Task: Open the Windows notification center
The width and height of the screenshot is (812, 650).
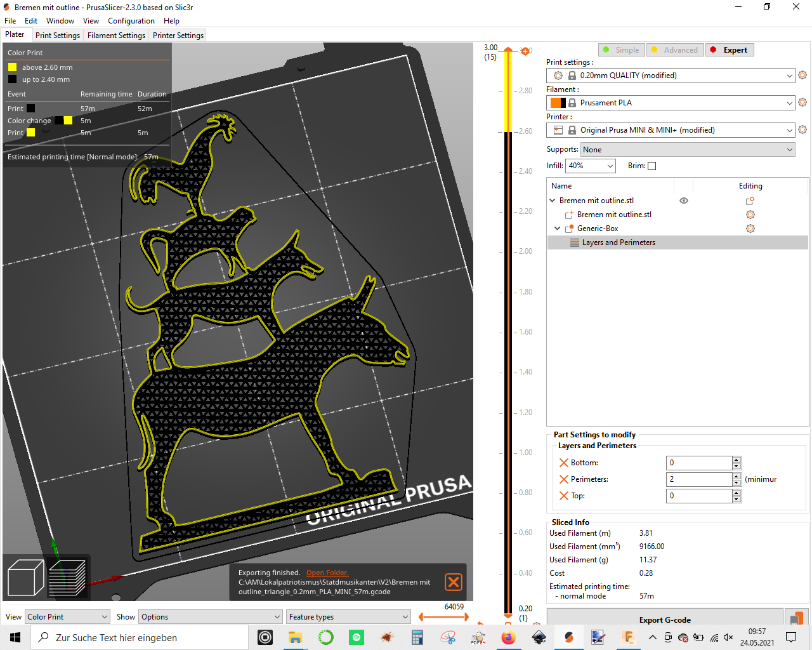Action: [x=791, y=637]
